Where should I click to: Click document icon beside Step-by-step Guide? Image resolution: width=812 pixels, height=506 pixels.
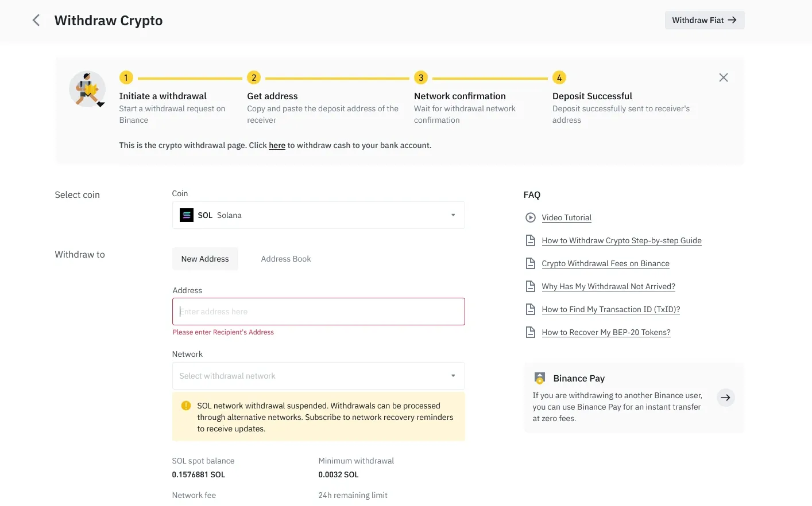(x=531, y=240)
